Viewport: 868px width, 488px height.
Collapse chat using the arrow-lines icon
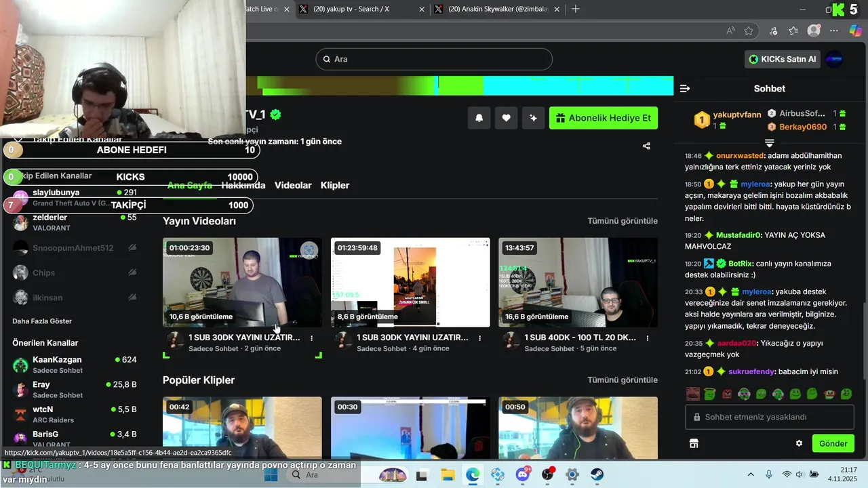pyautogui.click(x=685, y=89)
